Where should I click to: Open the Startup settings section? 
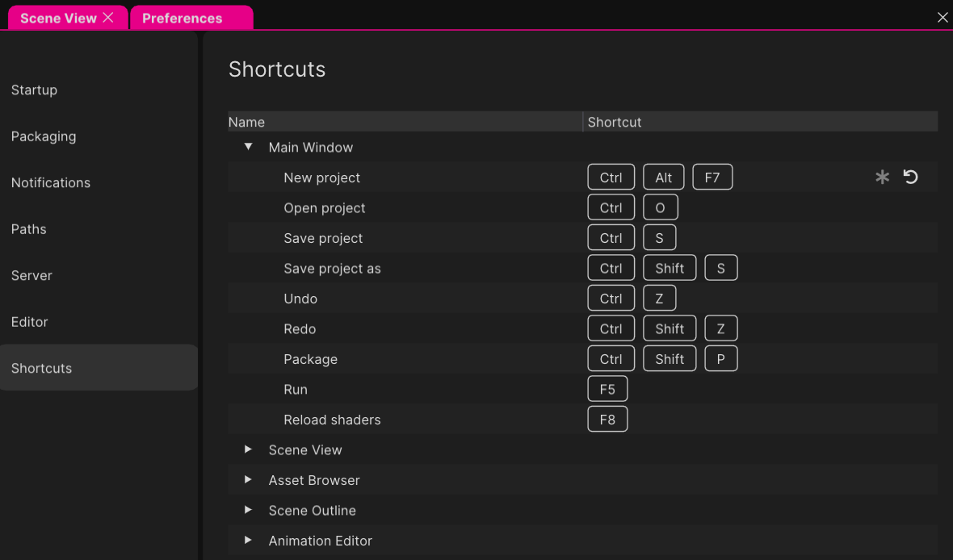[34, 90]
